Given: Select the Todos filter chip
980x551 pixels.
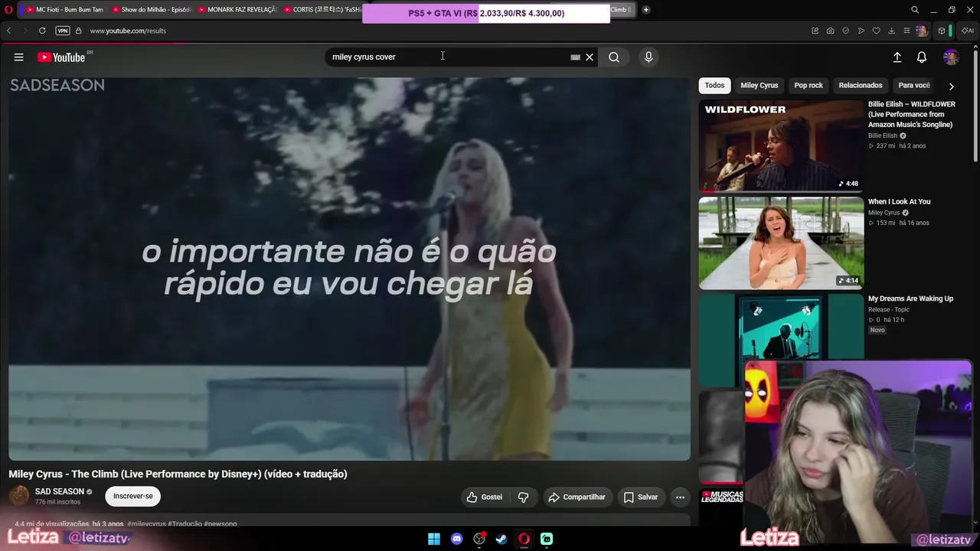Looking at the screenshot, I should coord(714,86).
